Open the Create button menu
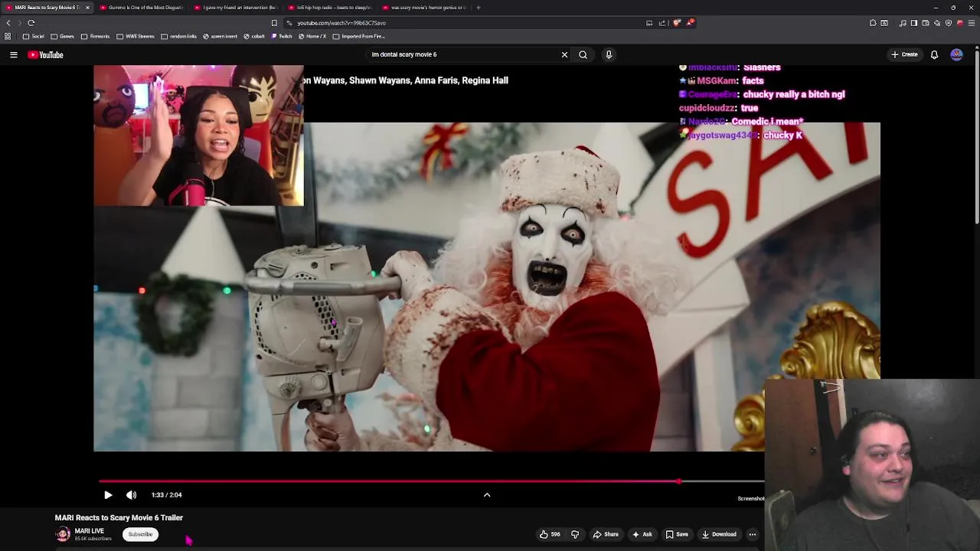980x551 pixels. click(904, 54)
